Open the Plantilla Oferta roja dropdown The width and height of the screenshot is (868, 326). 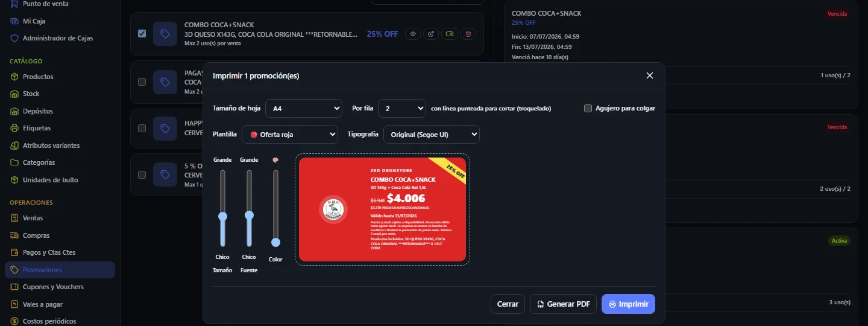(290, 134)
